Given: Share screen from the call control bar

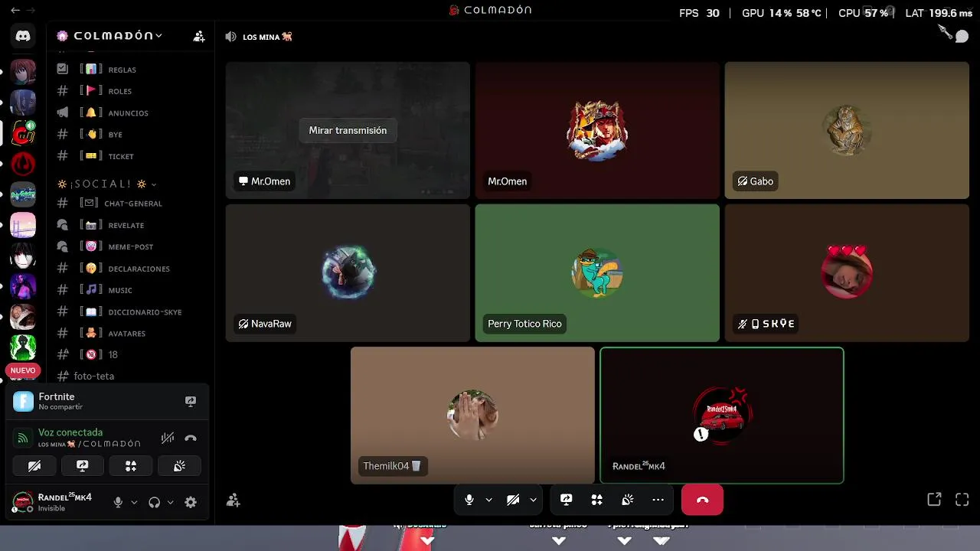Looking at the screenshot, I should coord(567,500).
